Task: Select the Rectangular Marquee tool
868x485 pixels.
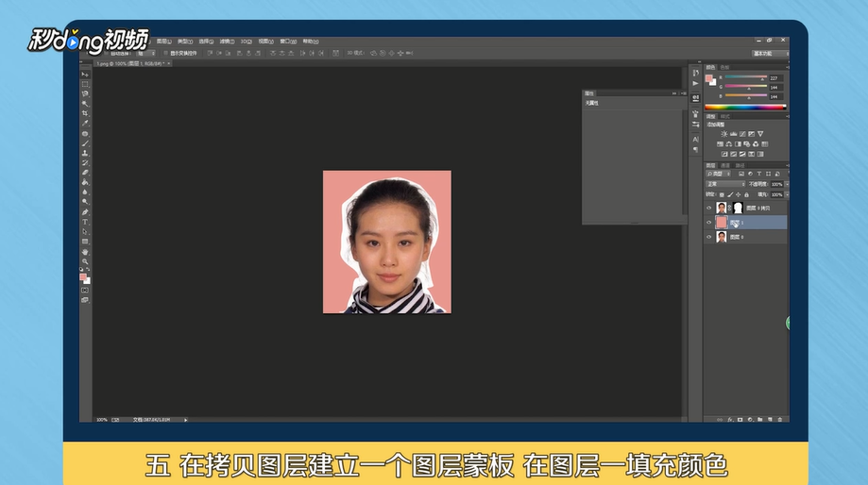Action: click(x=85, y=84)
